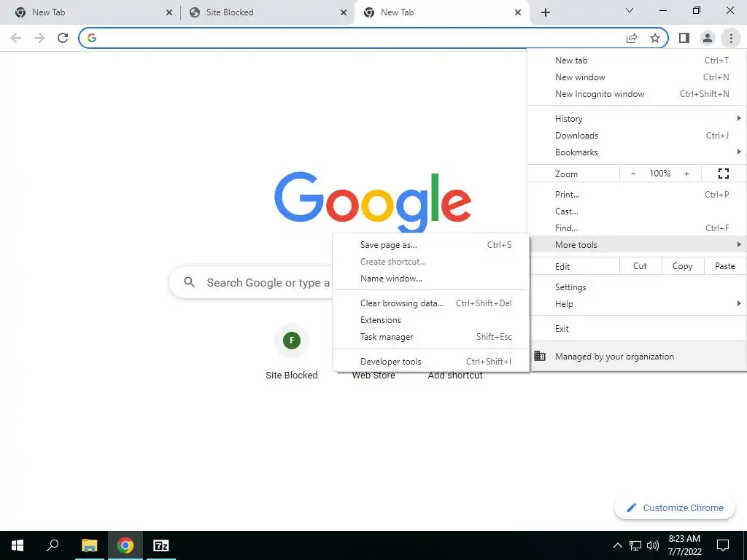Open Settings from the Chrome menu
This screenshot has width=747, height=560.
pyautogui.click(x=637, y=287)
